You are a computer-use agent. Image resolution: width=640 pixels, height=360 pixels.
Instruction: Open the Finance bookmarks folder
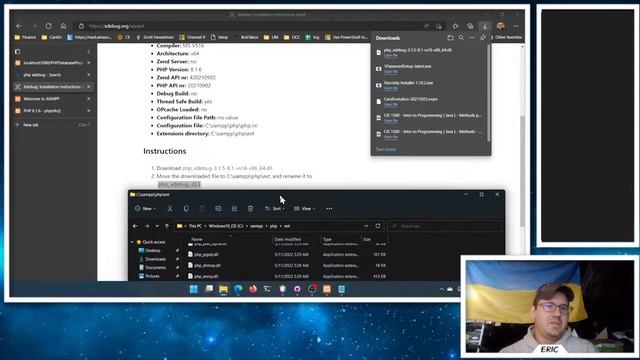pos(25,37)
